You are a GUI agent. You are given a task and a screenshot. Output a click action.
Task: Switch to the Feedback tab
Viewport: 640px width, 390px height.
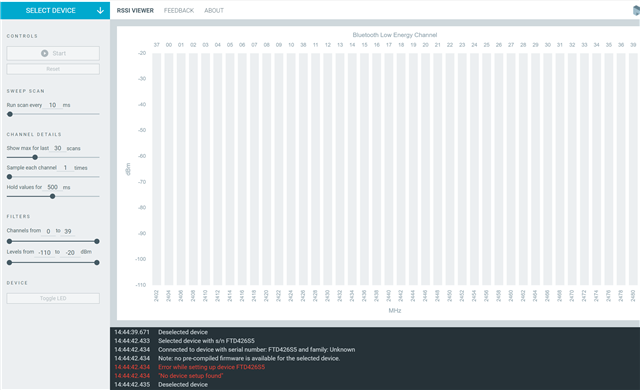coord(179,11)
